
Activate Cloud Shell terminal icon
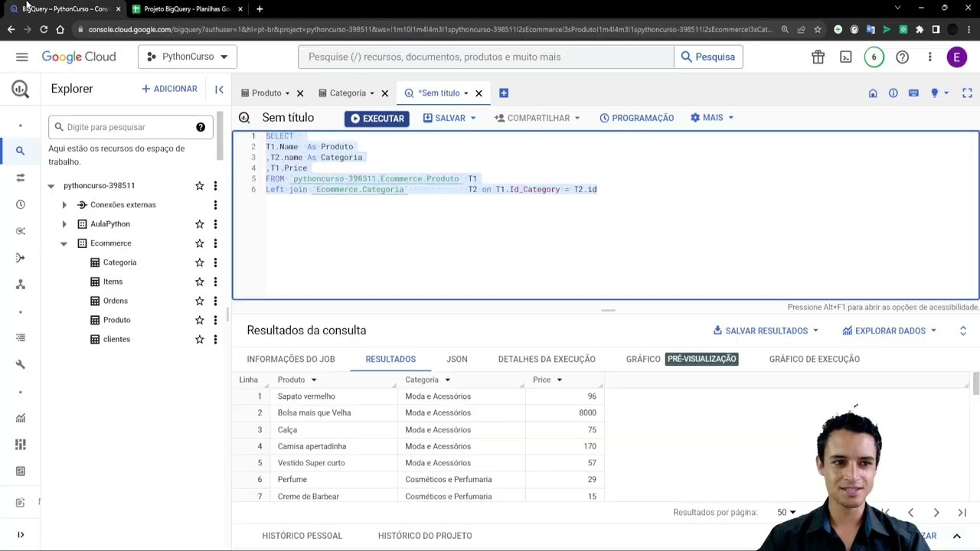click(x=846, y=57)
